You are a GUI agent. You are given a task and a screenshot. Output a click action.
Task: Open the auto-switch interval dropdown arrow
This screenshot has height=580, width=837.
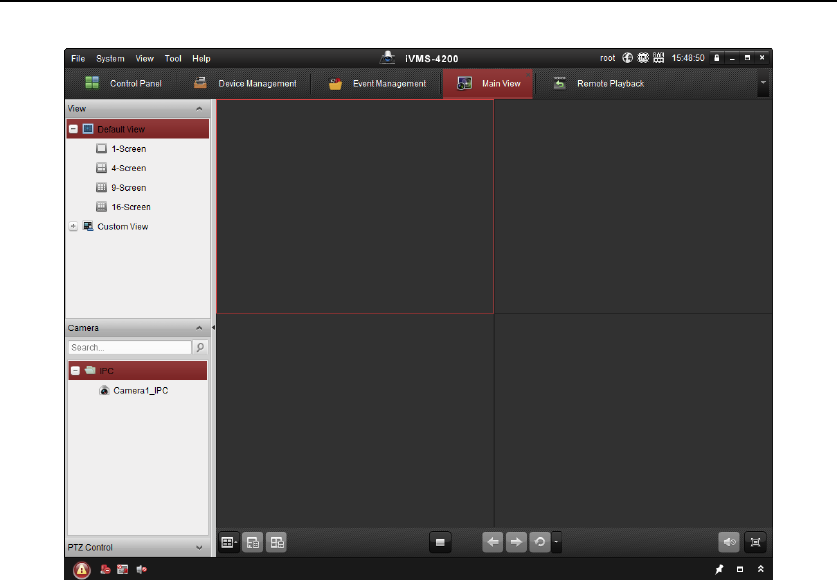[x=556, y=543]
